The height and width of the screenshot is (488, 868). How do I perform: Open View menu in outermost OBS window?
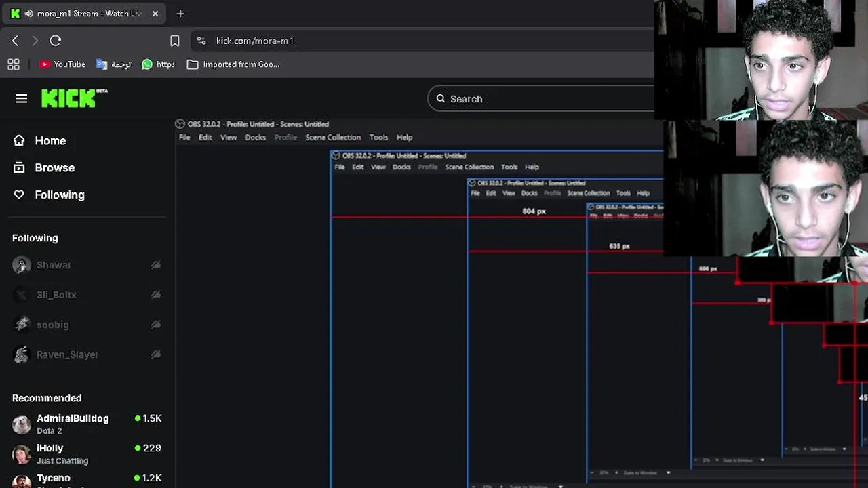pyautogui.click(x=229, y=138)
